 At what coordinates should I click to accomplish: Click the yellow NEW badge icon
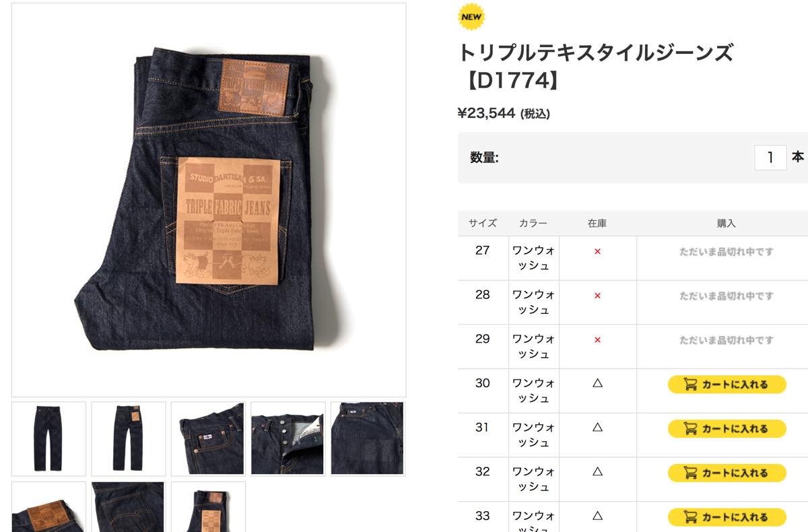471,18
